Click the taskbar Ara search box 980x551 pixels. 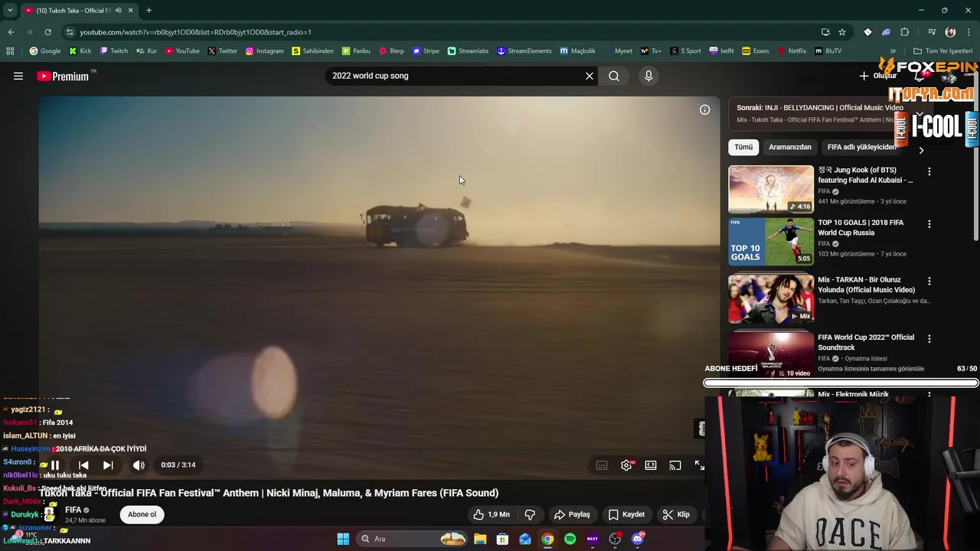413,539
